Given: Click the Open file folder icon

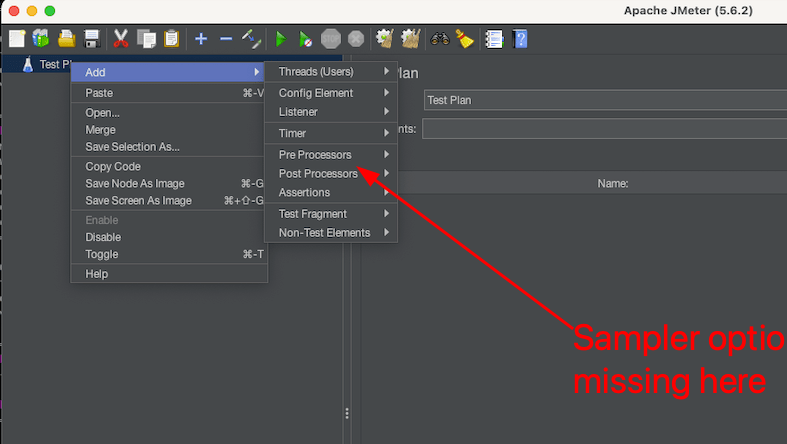Looking at the screenshot, I should click(66, 39).
